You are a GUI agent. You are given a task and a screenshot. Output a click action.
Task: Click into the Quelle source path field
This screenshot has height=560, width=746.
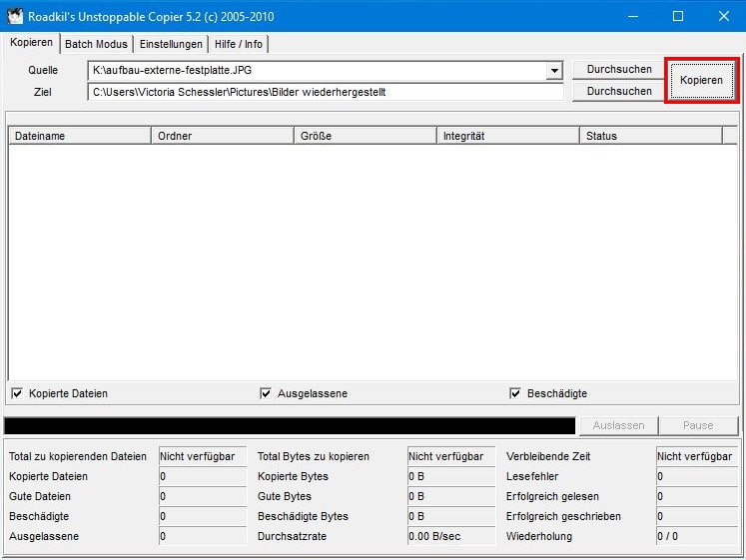317,70
